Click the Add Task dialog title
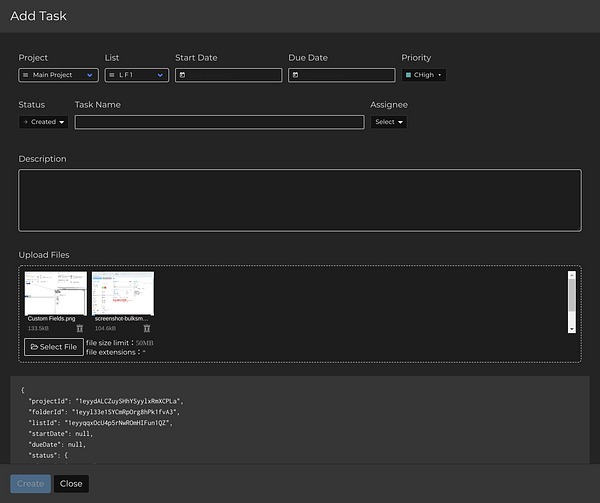The width and height of the screenshot is (600, 503). 38,16
